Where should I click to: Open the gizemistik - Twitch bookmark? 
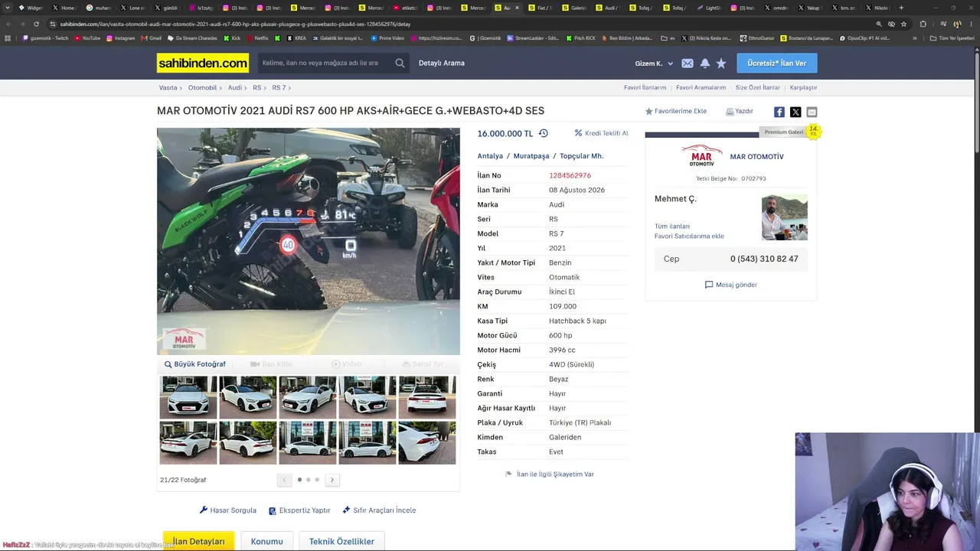tap(47, 38)
